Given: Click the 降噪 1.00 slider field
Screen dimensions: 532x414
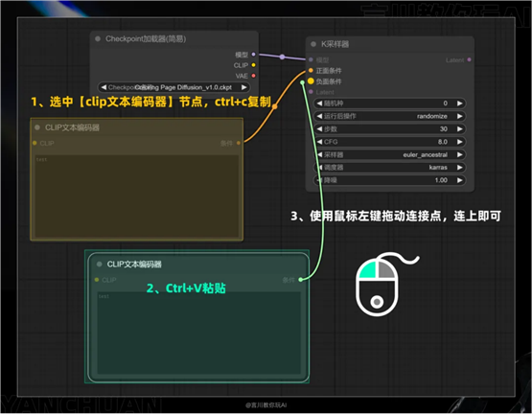Looking at the screenshot, I should click(389, 180).
